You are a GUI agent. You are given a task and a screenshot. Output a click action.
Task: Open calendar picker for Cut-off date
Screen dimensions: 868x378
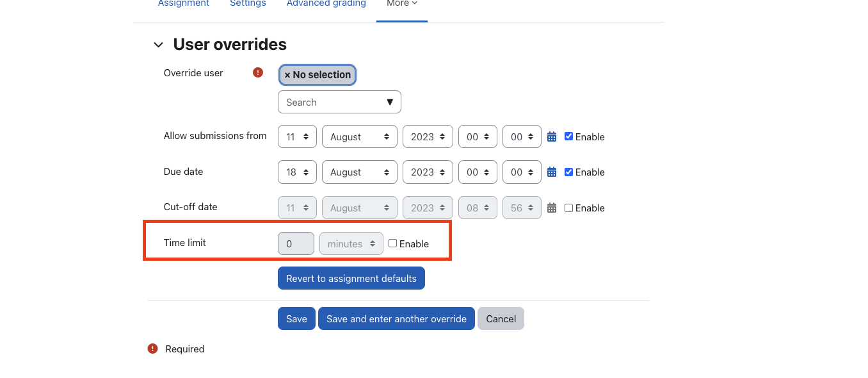[x=552, y=208]
